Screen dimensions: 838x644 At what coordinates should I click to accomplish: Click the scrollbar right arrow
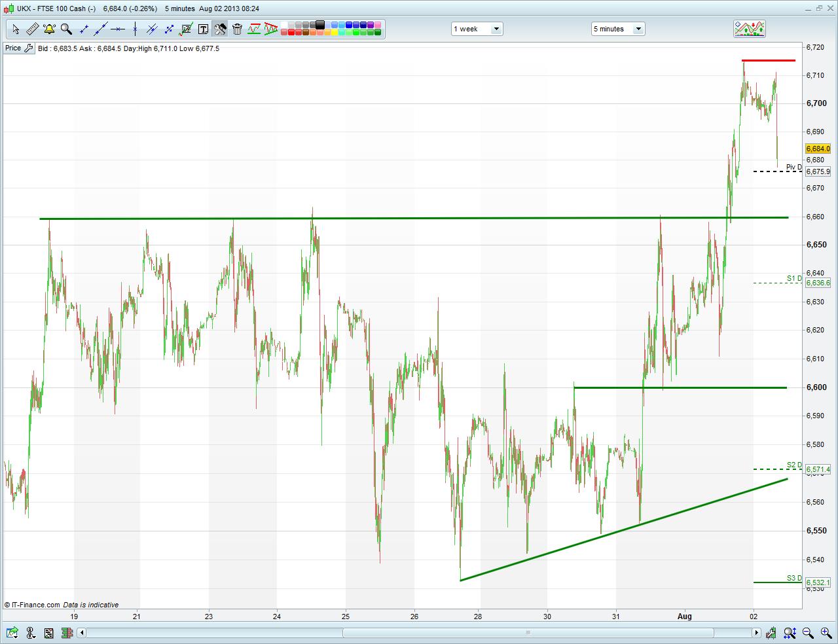pos(756,633)
